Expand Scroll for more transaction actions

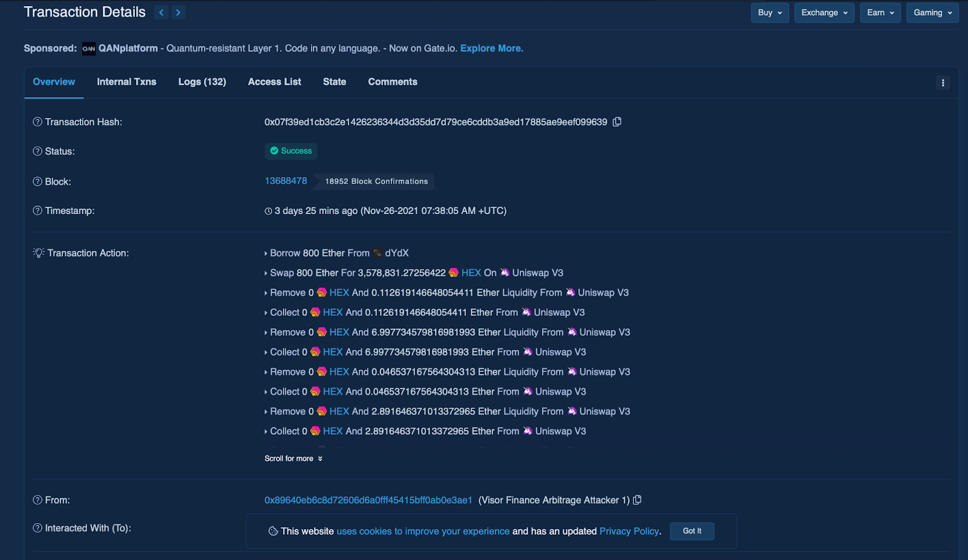pyautogui.click(x=293, y=458)
